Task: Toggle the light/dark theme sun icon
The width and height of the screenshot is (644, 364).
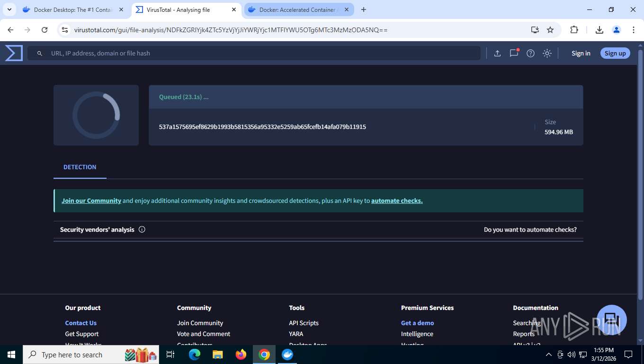Action: click(547, 54)
